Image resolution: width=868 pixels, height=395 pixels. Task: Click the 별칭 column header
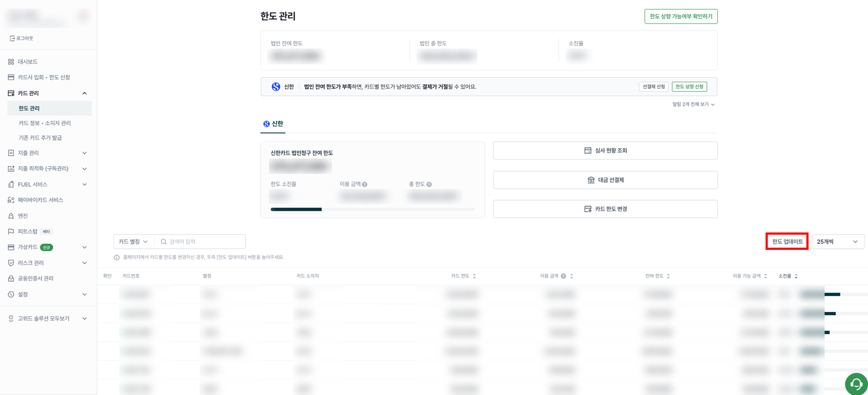coord(207,276)
